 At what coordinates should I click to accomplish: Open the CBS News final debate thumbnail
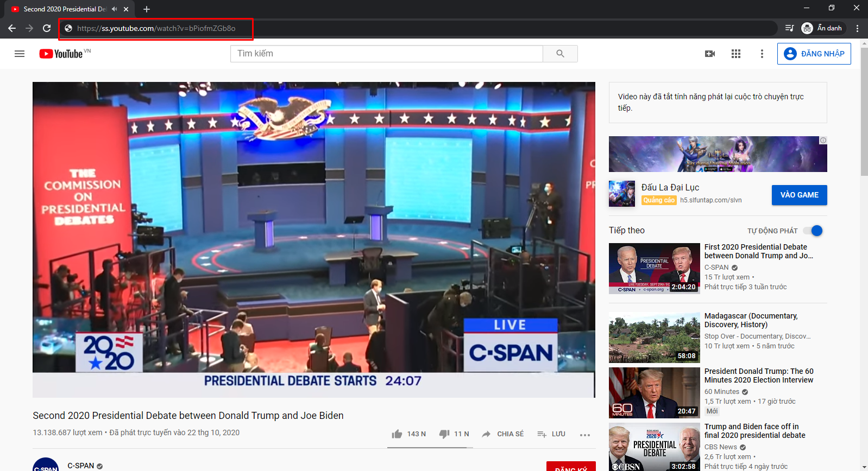click(655, 447)
